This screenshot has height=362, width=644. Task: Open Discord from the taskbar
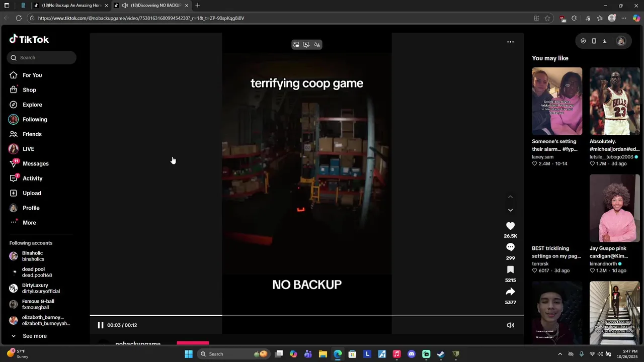pos(412,354)
